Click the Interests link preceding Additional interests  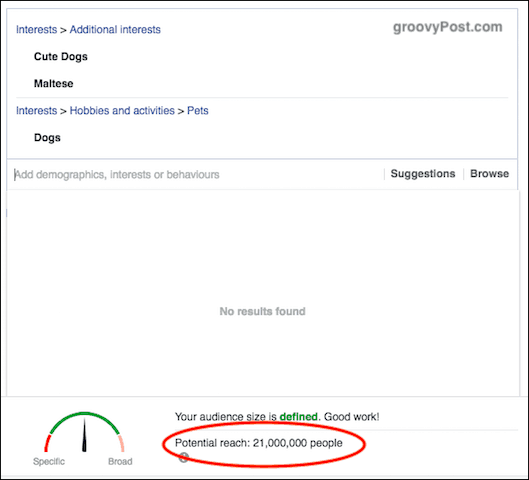(x=36, y=29)
